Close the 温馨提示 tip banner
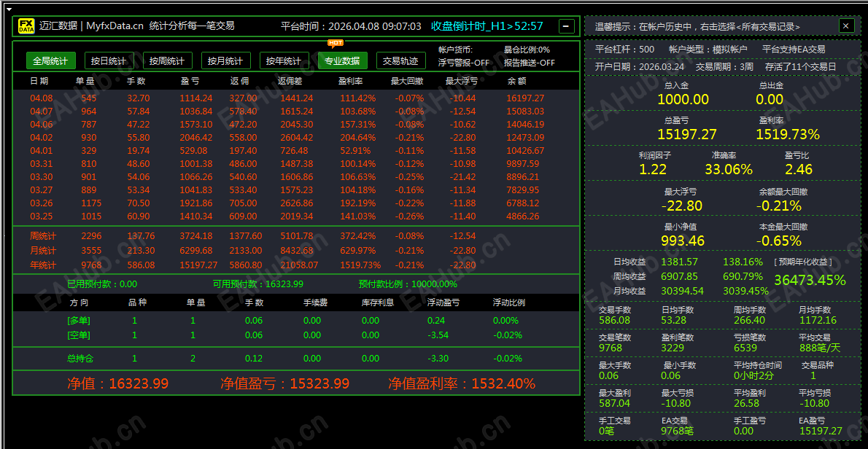Image resolution: width=868 pixels, height=449 pixels. (x=845, y=26)
